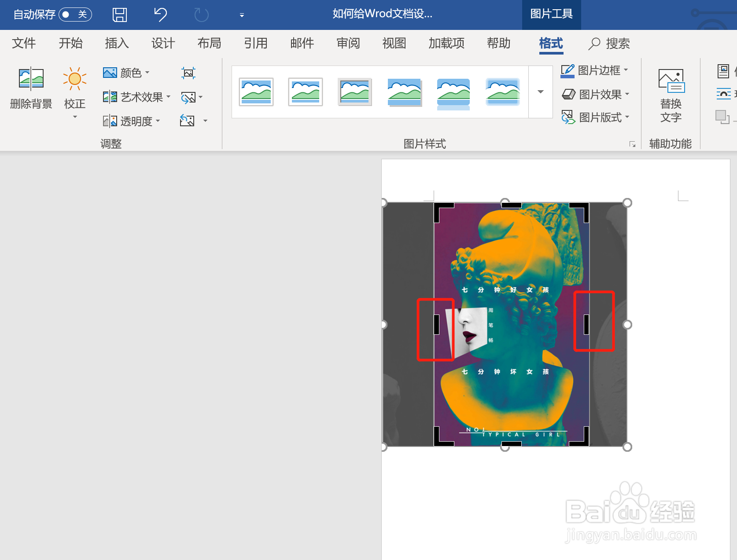Switch to the 引用 tab
Viewport: 737px width, 560px height.
click(x=256, y=43)
